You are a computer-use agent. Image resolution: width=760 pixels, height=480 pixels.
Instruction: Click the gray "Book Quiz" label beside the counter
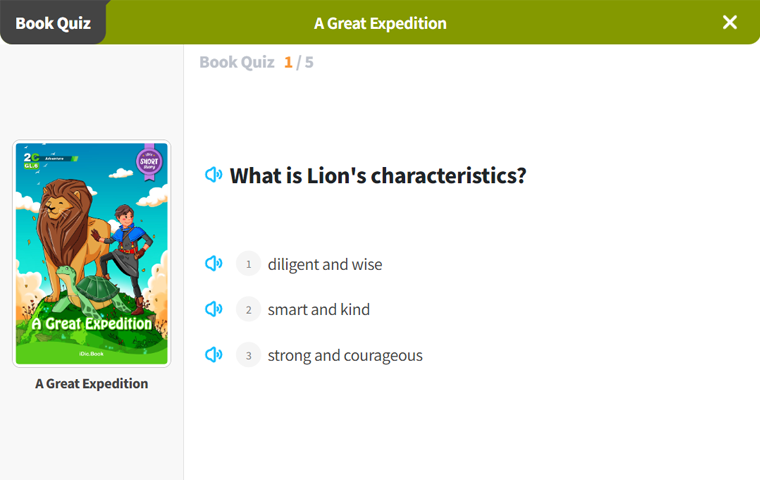236,62
